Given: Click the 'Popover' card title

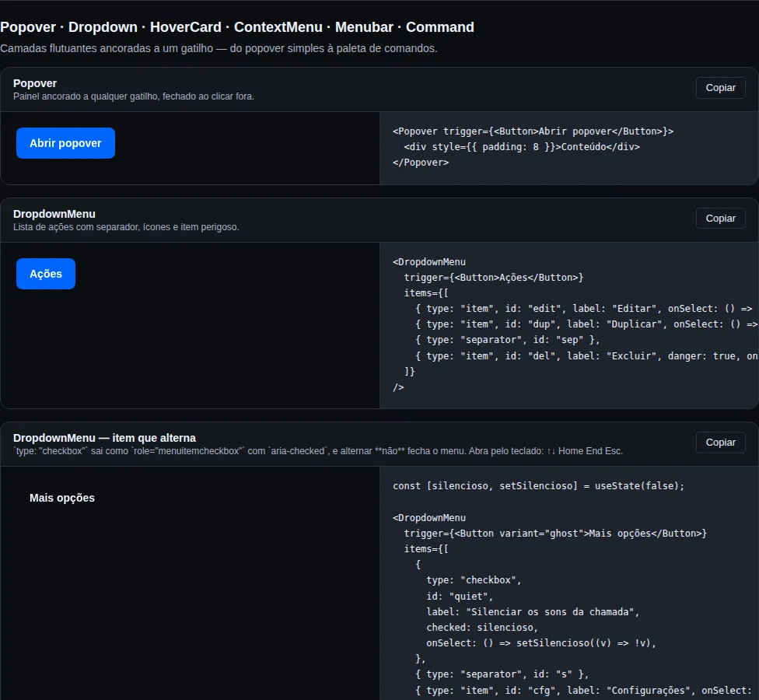Looking at the screenshot, I should (x=35, y=83).
